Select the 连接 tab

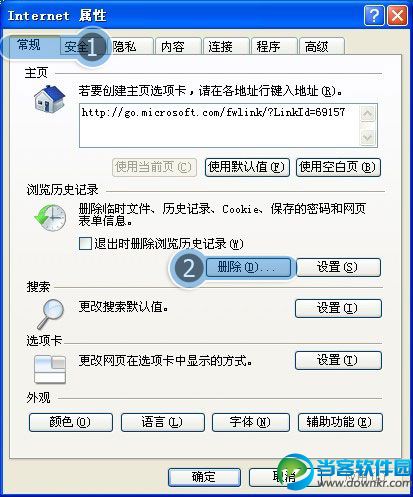click(x=226, y=46)
